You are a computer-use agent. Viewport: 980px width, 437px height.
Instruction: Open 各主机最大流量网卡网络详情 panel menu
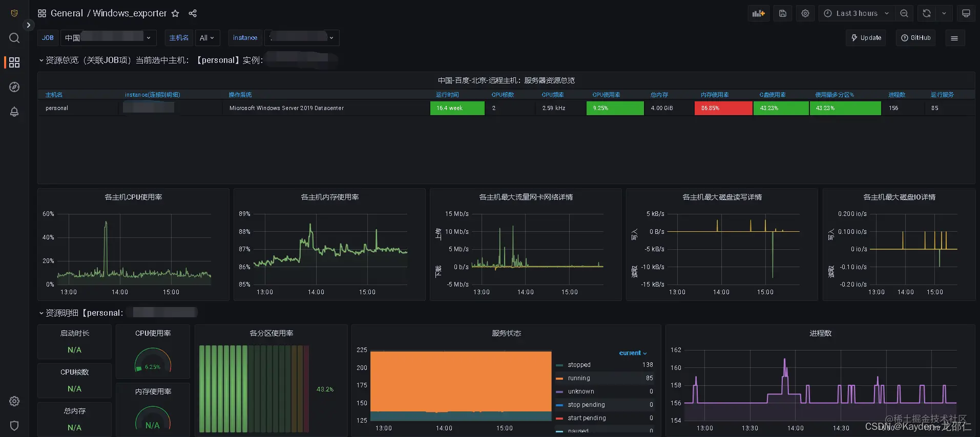[x=526, y=197]
